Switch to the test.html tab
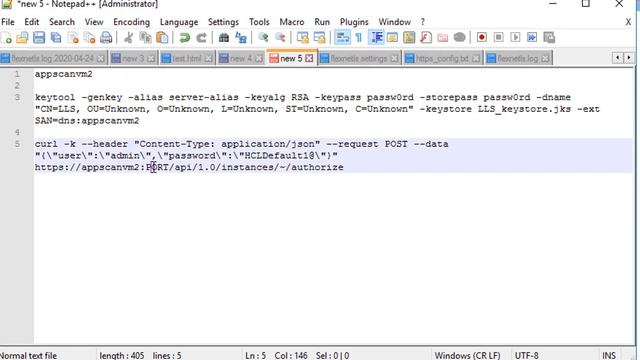 point(187,58)
